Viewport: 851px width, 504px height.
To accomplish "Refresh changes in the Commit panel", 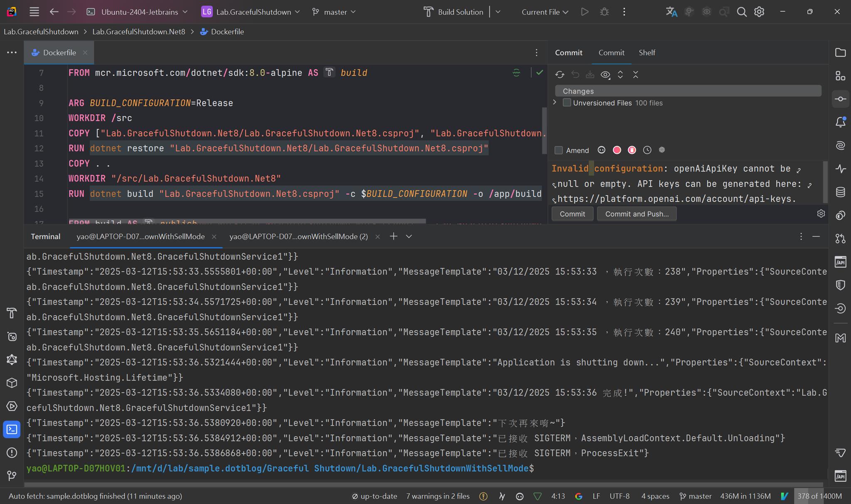I will pos(560,74).
